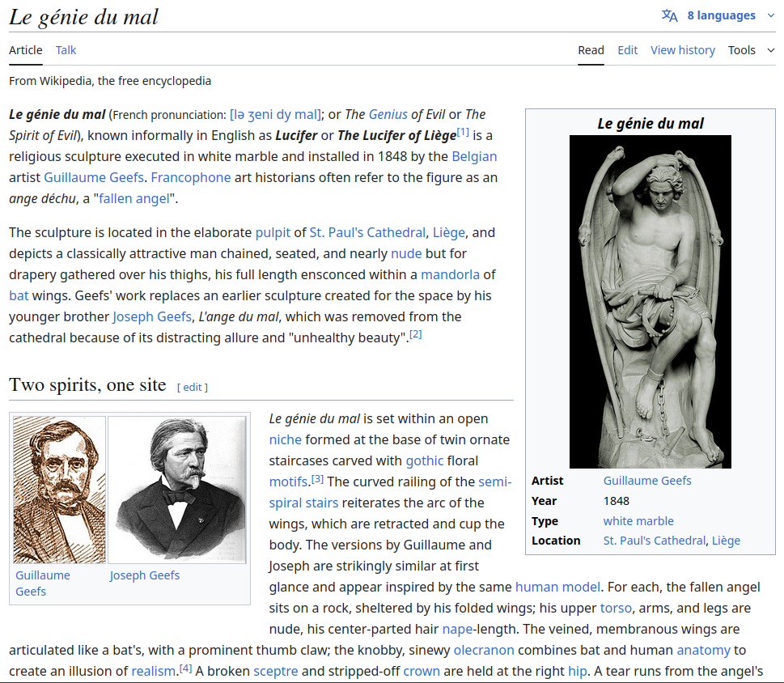Expand the languages chevron arrow
The height and width of the screenshot is (683, 784).
pos(770,15)
